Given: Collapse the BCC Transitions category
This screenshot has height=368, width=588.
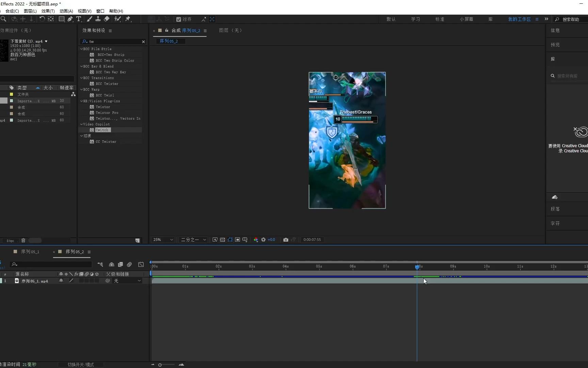Looking at the screenshot, I should coord(81,78).
